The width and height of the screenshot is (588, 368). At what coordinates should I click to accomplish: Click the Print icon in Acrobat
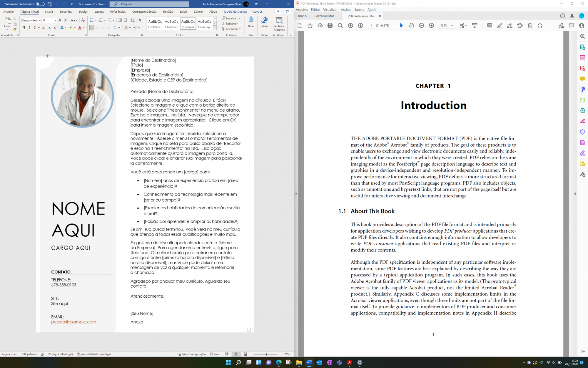click(330, 26)
